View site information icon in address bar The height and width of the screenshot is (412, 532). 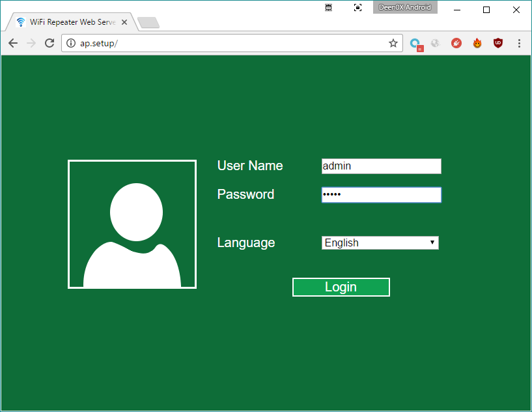tap(70, 43)
